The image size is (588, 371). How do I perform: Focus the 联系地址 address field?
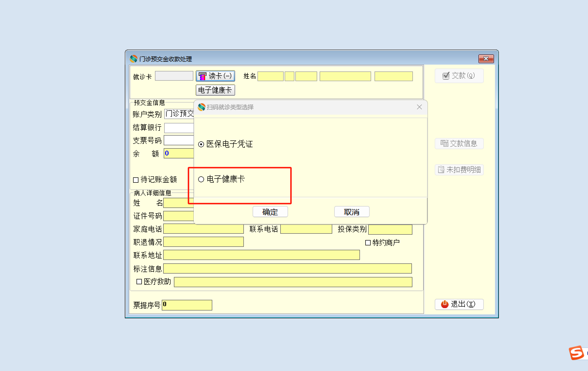pyautogui.click(x=261, y=255)
